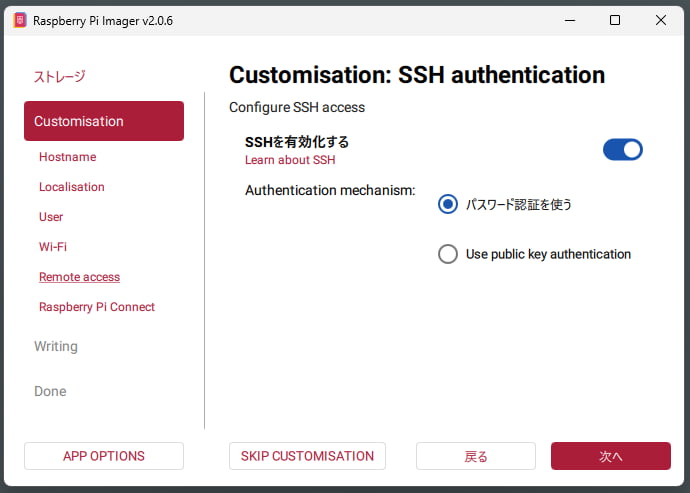The width and height of the screenshot is (690, 493).
Task: Open Wi-Fi configuration in sidebar
Action: point(53,247)
